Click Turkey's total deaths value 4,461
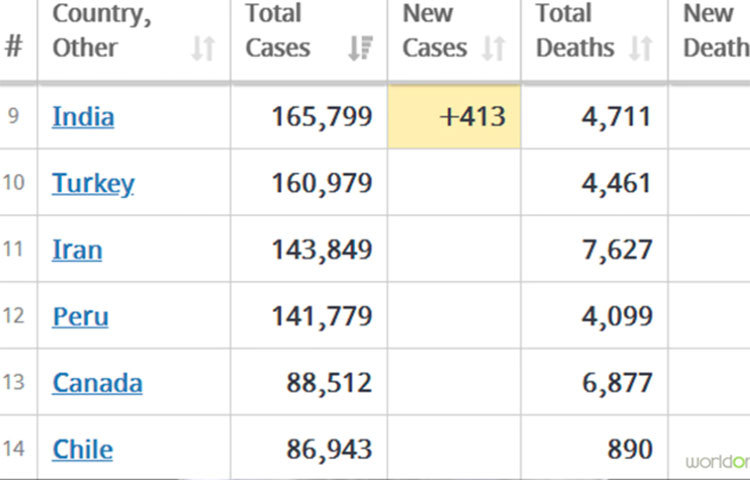Viewport: 750px width, 480px height. click(616, 184)
